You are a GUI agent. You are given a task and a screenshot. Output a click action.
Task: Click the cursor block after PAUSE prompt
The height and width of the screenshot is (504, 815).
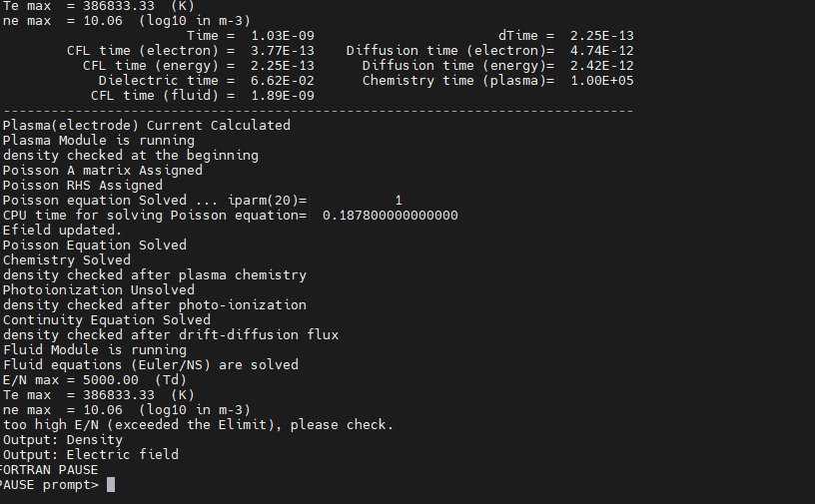pos(111,485)
